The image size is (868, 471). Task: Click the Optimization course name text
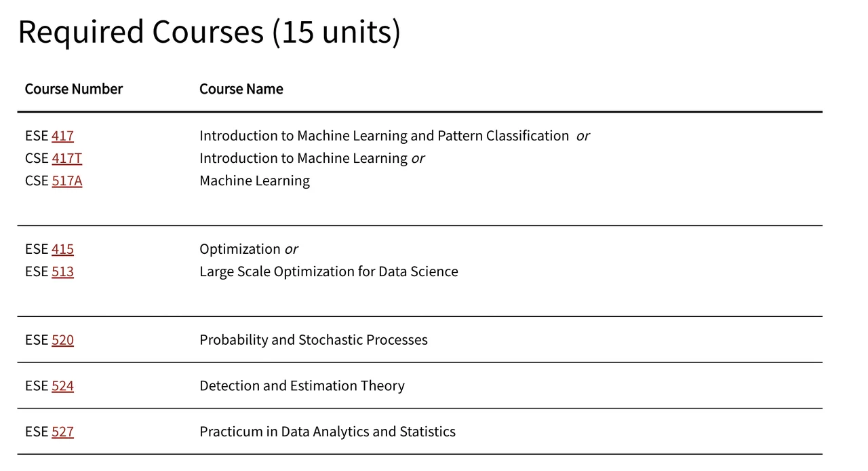tap(239, 249)
